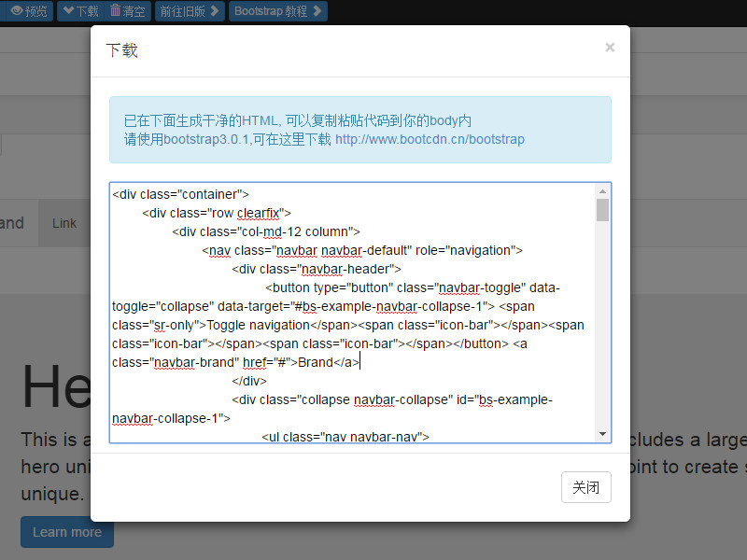Viewport: 747px width, 560px height.
Task: Click the 下载 dialog title text
Action: tap(121, 50)
